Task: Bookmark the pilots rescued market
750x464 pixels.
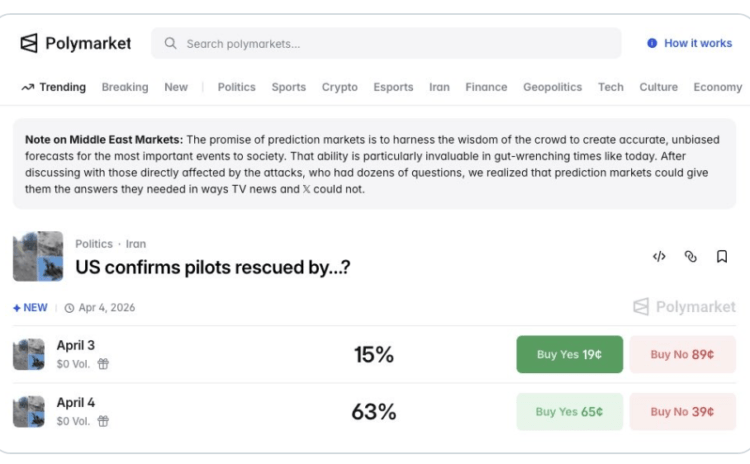Action: tap(721, 257)
